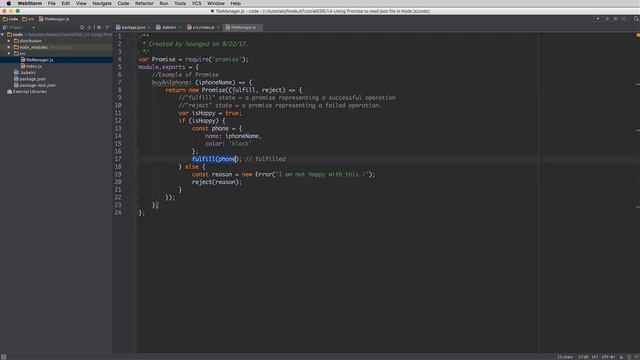Click fold toggle beside line 7 buyAnIphone

point(137,82)
